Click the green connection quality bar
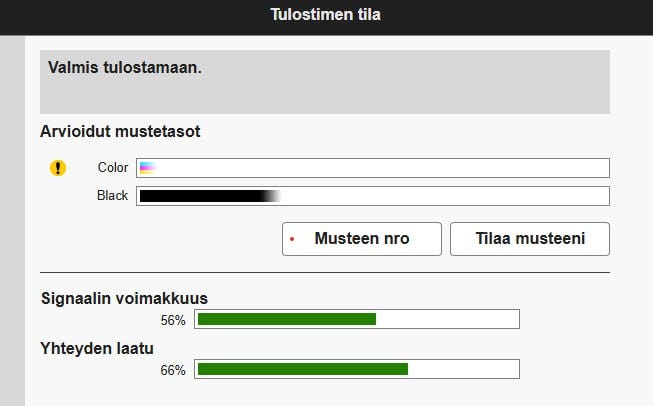 click(303, 369)
